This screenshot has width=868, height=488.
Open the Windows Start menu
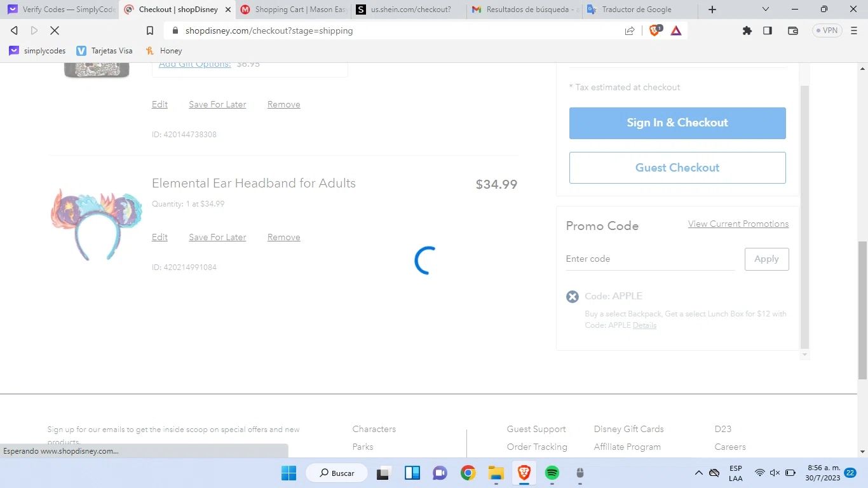288,473
